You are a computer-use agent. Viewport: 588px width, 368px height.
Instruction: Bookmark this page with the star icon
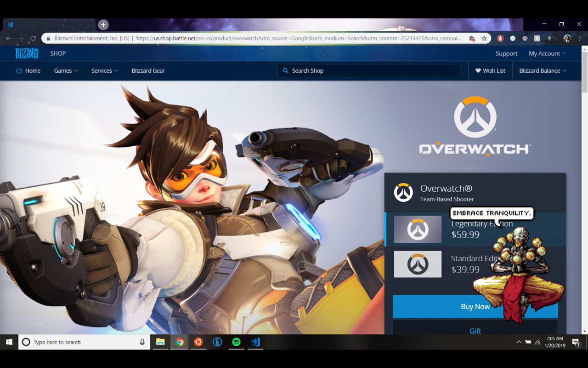point(484,39)
